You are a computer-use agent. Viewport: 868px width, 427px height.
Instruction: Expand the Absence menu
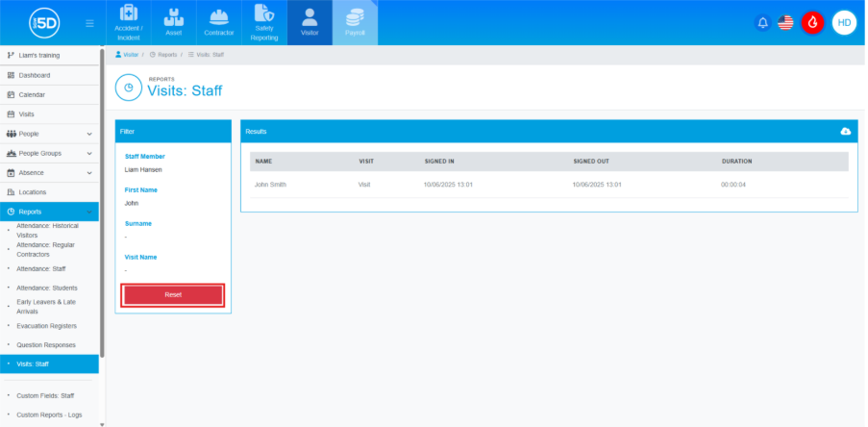coord(50,173)
